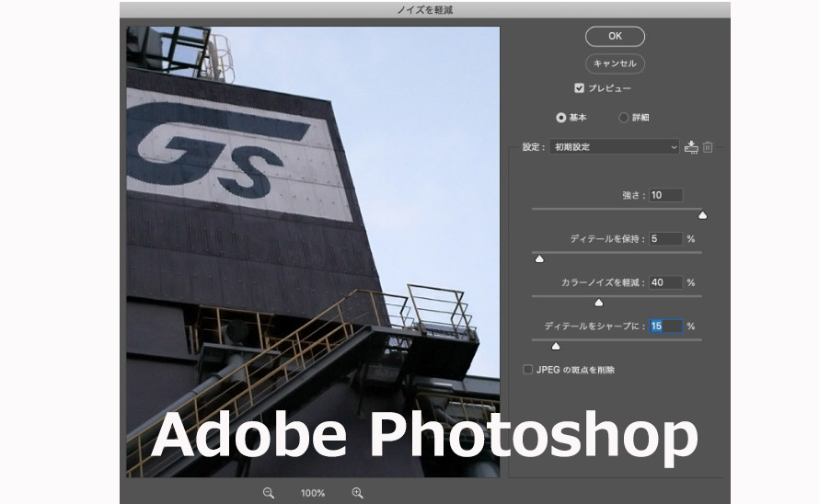This screenshot has width=819, height=504.
Task: Toggle the プレビュー checkbox
Action: click(x=579, y=88)
